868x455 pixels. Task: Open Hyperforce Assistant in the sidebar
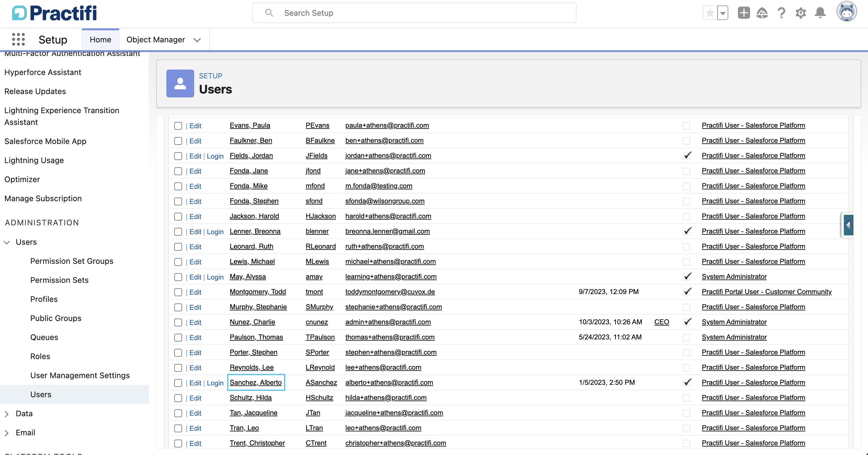43,72
